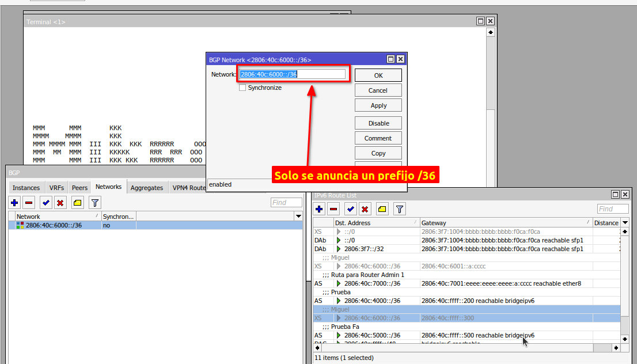
Task: Click the OK button in BGP Network dialog
Action: [378, 75]
